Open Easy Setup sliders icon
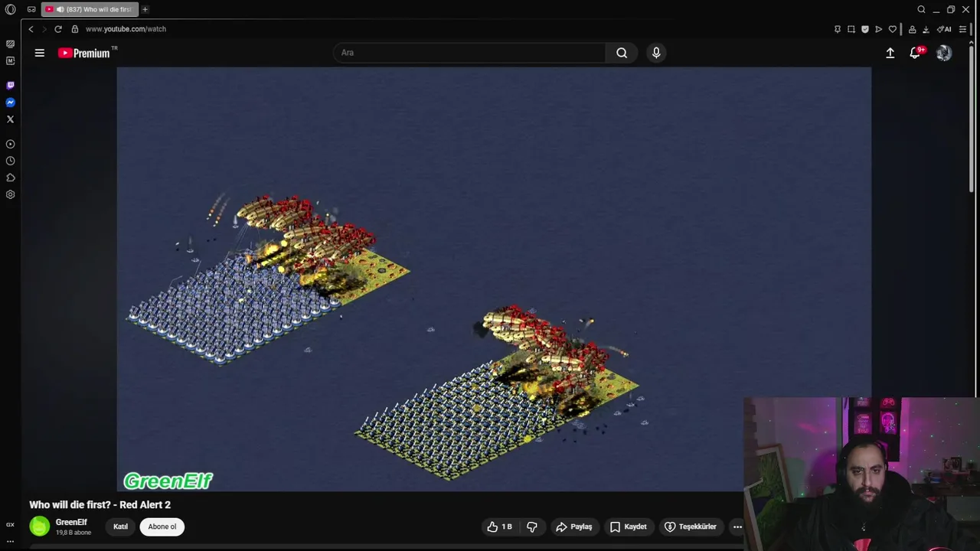Image resolution: width=980 pixels, height=551 pixels. point(963,29)
